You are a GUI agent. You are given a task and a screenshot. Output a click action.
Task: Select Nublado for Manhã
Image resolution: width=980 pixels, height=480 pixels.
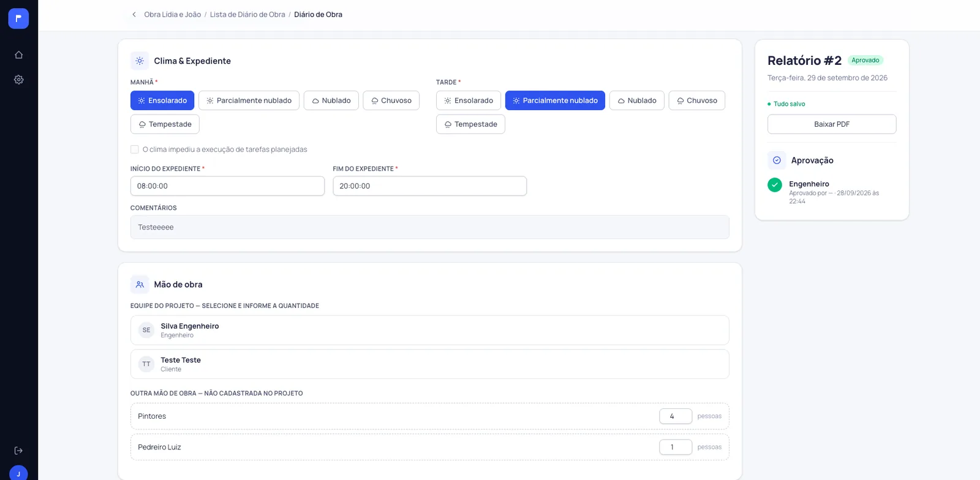(x=331, y=100)
